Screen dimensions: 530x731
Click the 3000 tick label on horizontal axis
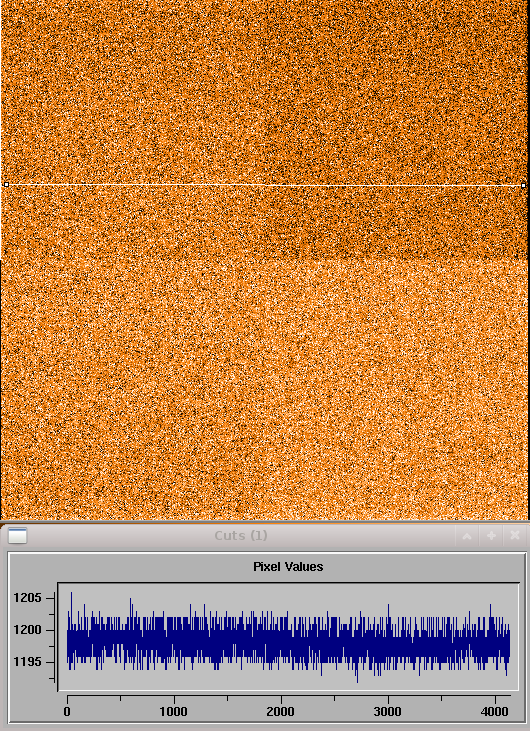[x=388, y=712]
